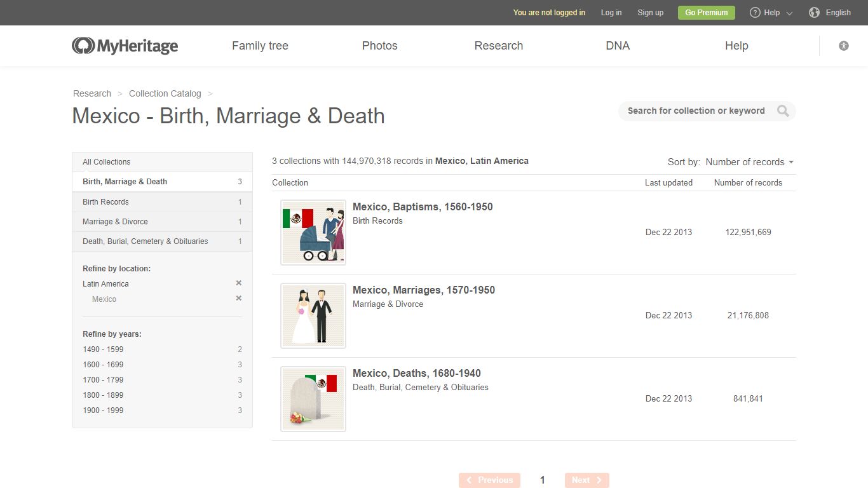Image resolution: width=868 pixels, height=488 pixels.
Task: Open the DNA menu
Action: pyautogui.click(x=618, y=46)
